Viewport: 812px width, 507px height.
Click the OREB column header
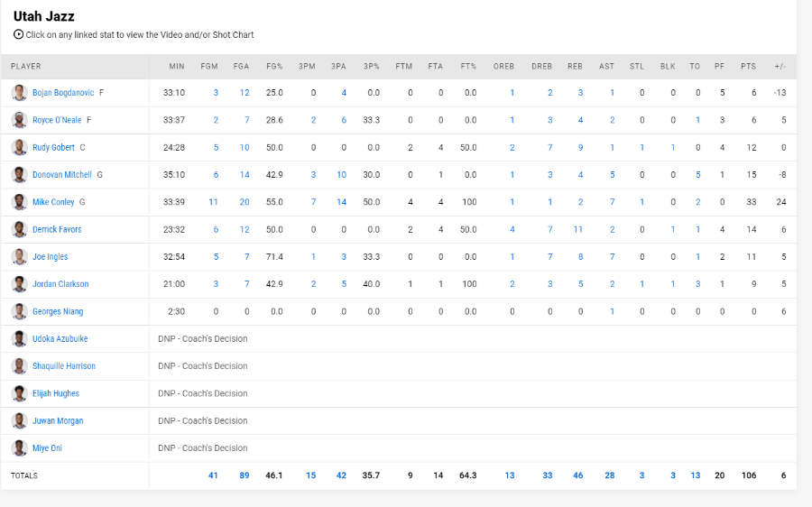click(503, 66)
